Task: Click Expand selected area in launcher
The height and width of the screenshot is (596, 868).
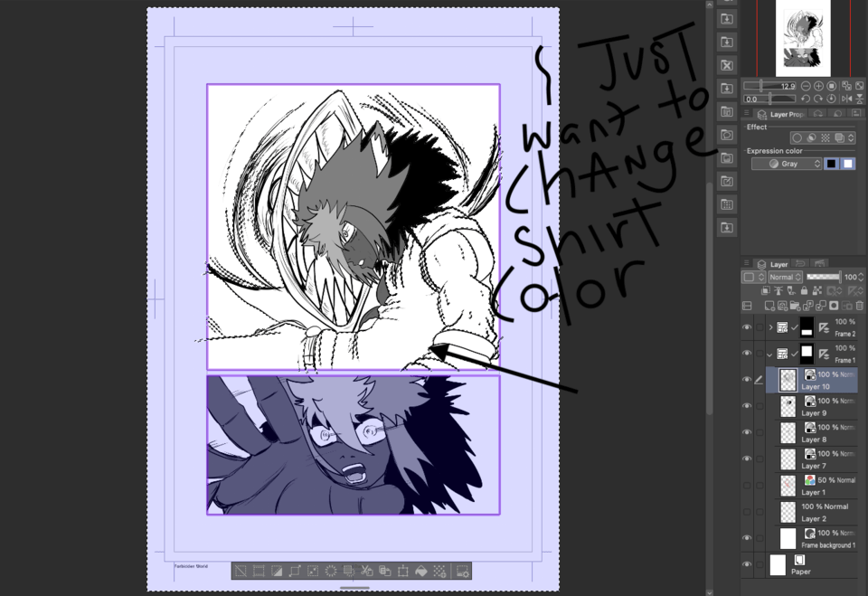Action: click(295, 571)
